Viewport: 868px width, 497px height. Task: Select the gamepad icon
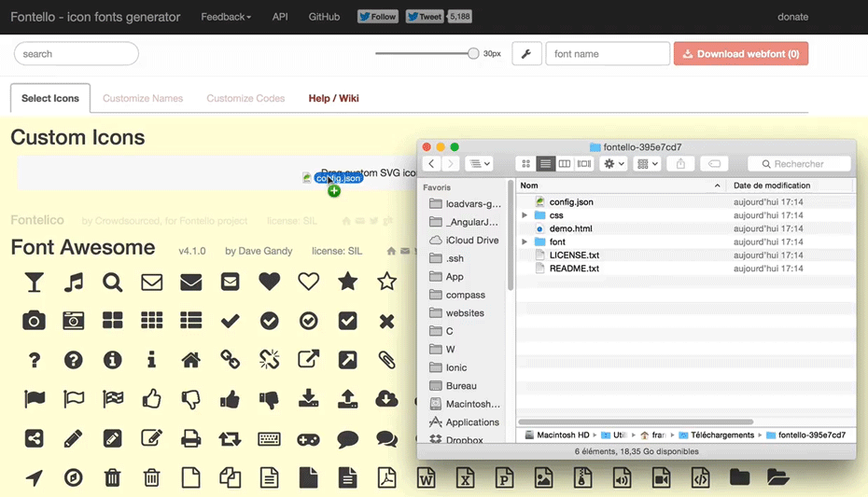(308, 439)
